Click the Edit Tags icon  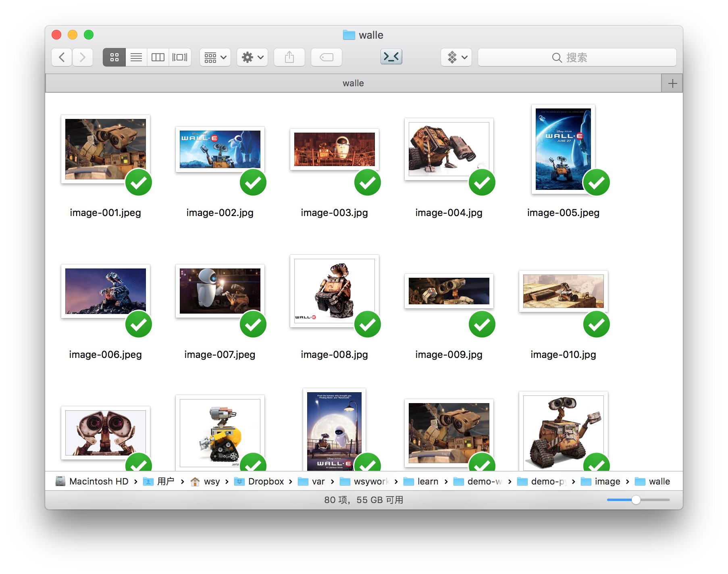[x=326, y=57]
